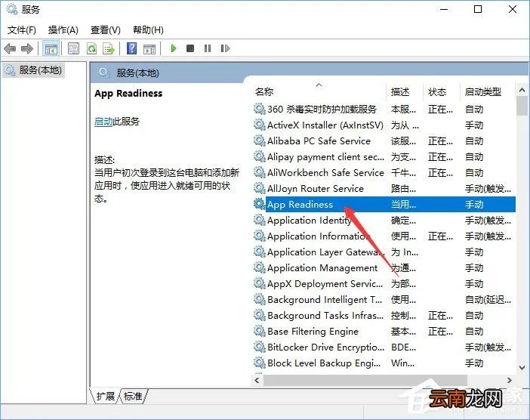Screen dimensions: 530x420
Task: Click 正在... status of Base Filtering Engine
Action: pyautogui.click(x=440, y=332)
